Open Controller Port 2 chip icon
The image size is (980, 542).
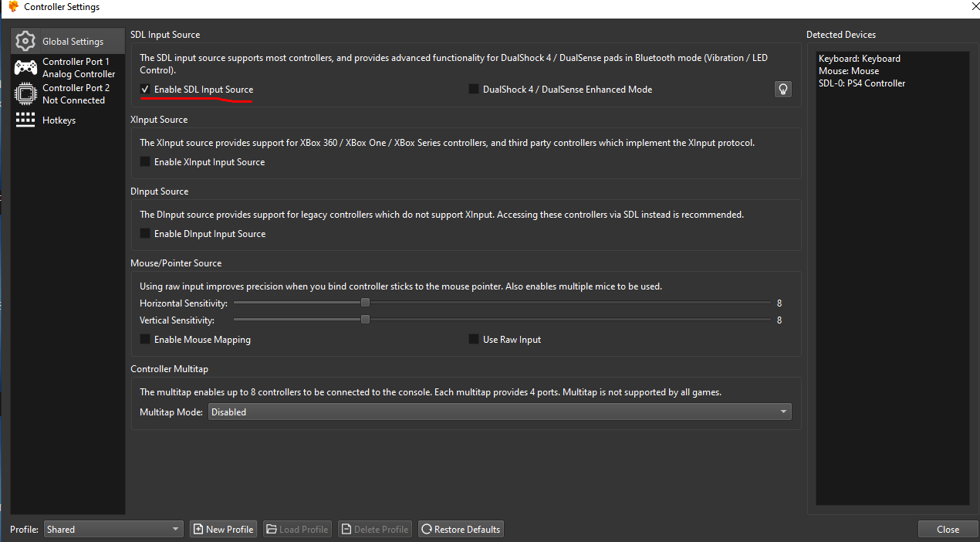(25, 94)
